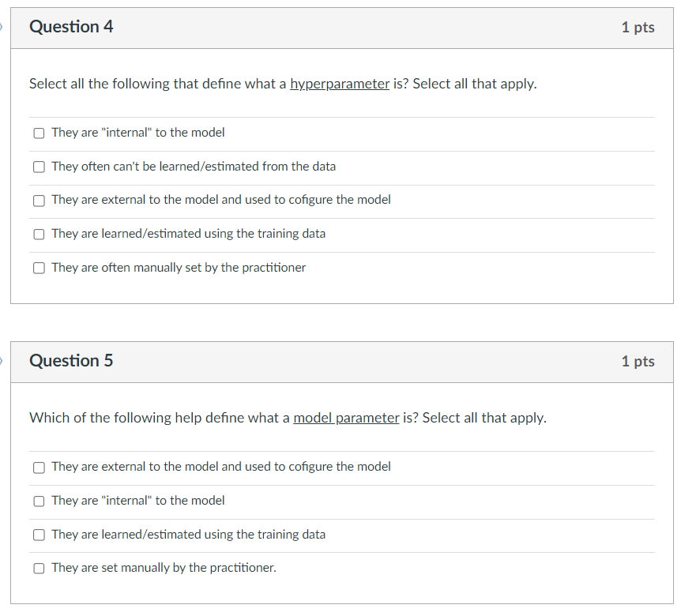The height and width of the screenshot is (616, 681).
Task: Open the underlined 'hyperparameter' link
Action: click(x=340, y=84)
